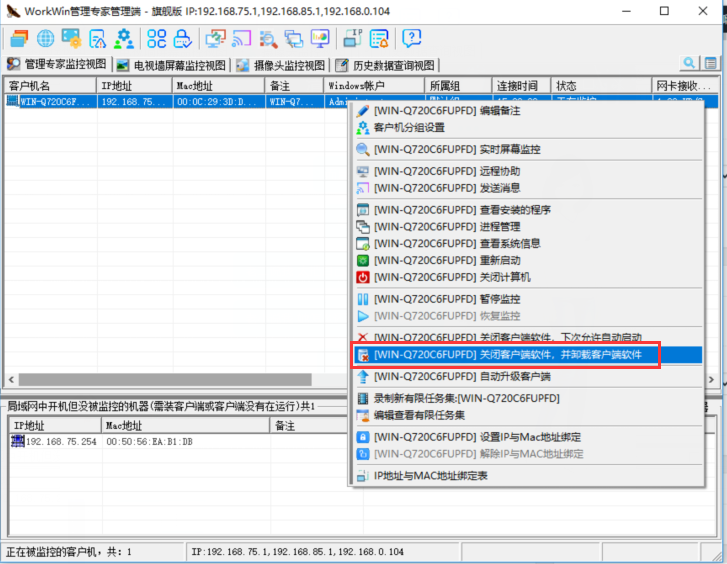Choose 关闭客户端软件,并卸载客户端软件 menu item
This screenshot has width=727, height=564.
click(x=527, y=355)
